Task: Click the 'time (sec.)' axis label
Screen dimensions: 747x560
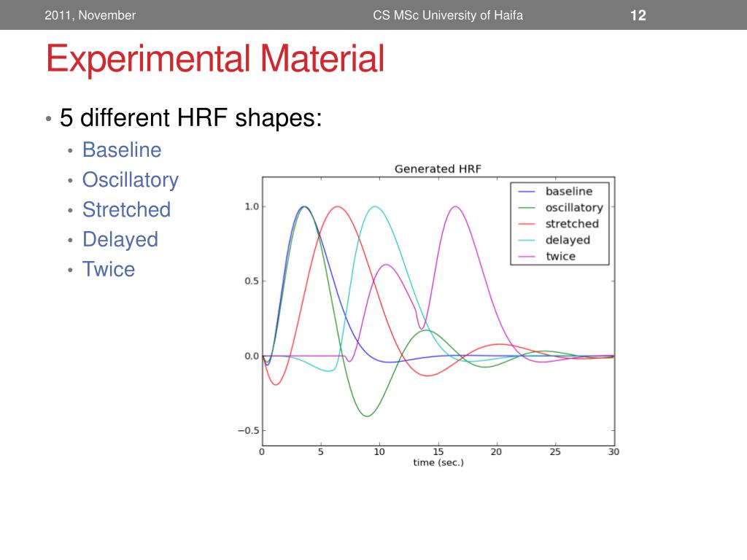Action: 438,462
